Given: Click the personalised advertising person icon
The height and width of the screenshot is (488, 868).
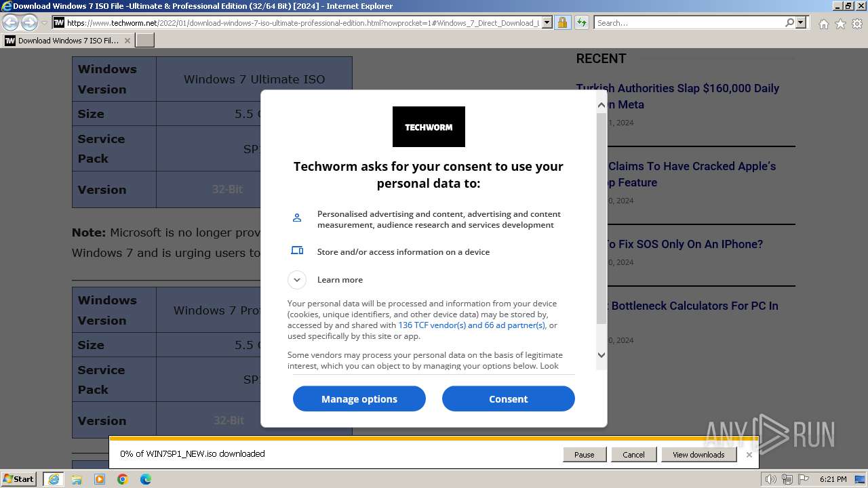Looking at the screenshot, I should coord(297,218).
